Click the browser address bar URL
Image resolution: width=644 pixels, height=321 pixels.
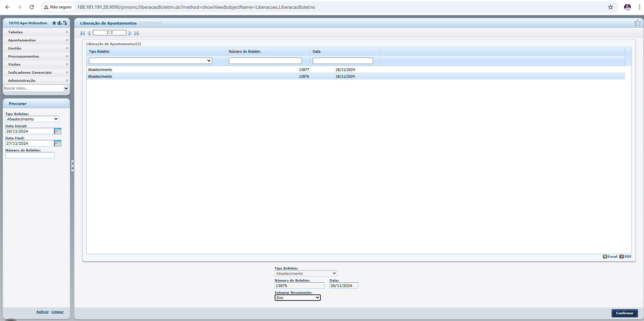[x=196, y=7]
